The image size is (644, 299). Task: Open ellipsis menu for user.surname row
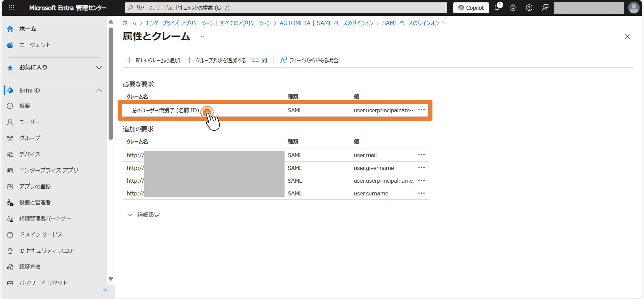click(421, 193)
